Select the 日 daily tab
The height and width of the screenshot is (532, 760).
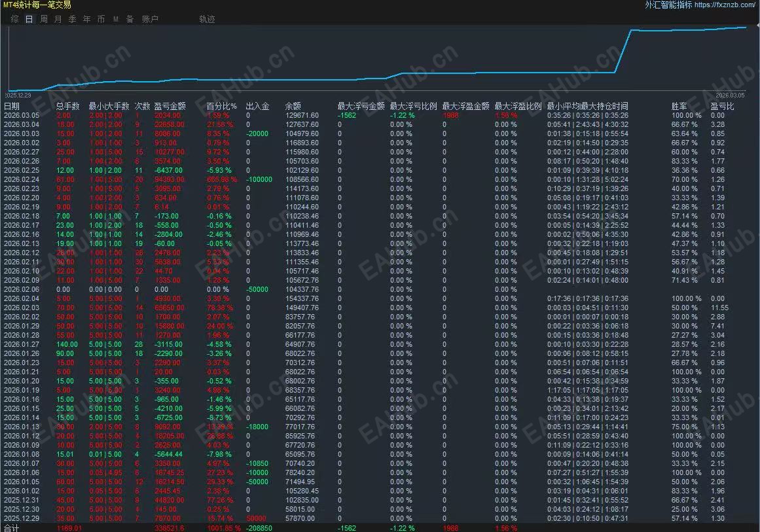[x=29, y=19]
